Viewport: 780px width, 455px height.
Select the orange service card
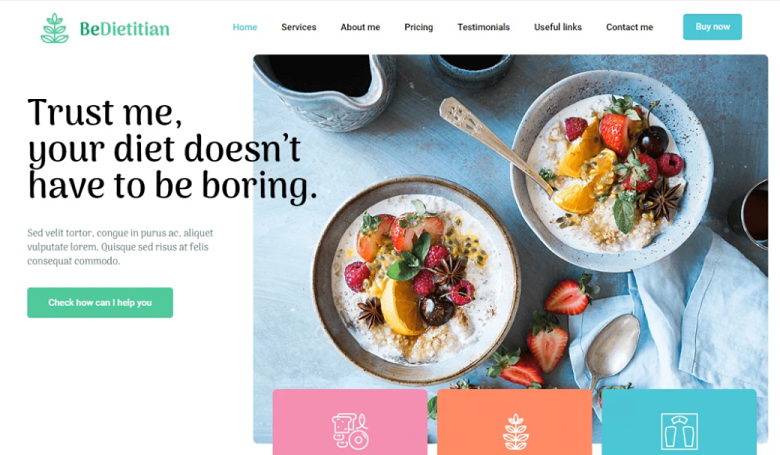[515, 422]
